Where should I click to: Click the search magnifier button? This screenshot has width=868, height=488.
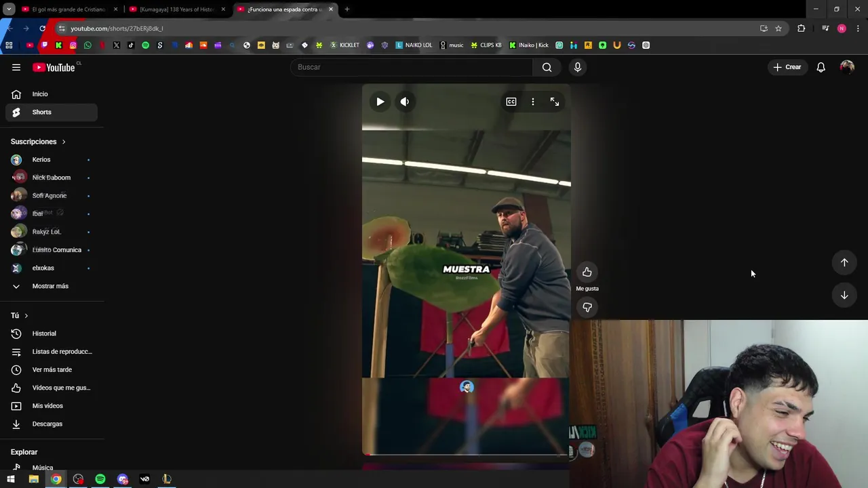tap(547, 67)
